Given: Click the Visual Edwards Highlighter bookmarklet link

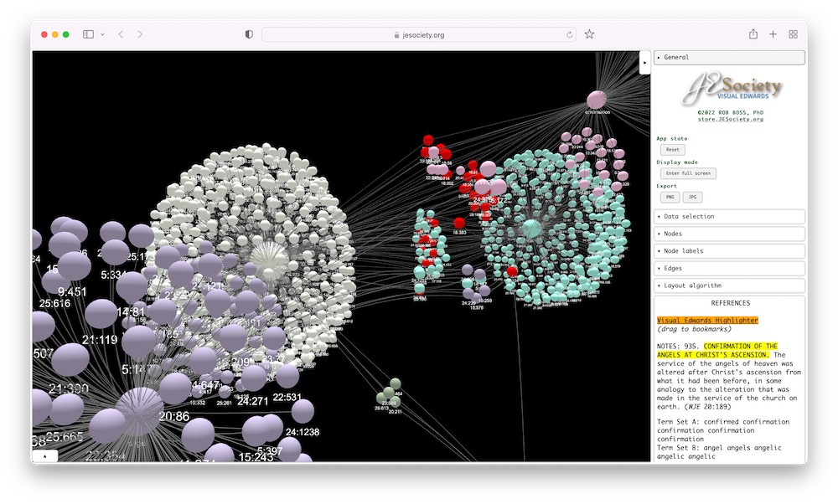Looking at the screenshot, I should (707, 321).
